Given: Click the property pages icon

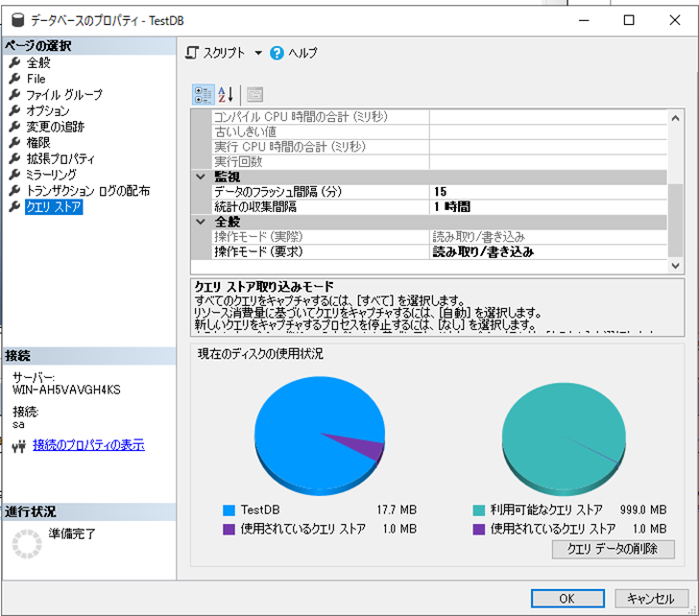Looking at the screenshot, I should point(254,94).
